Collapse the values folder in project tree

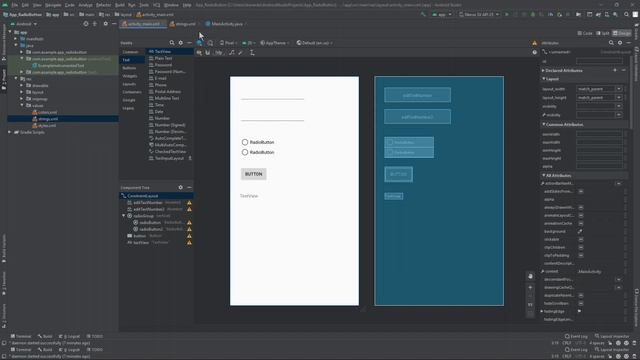pyautogui.click(x=22, y=105)
